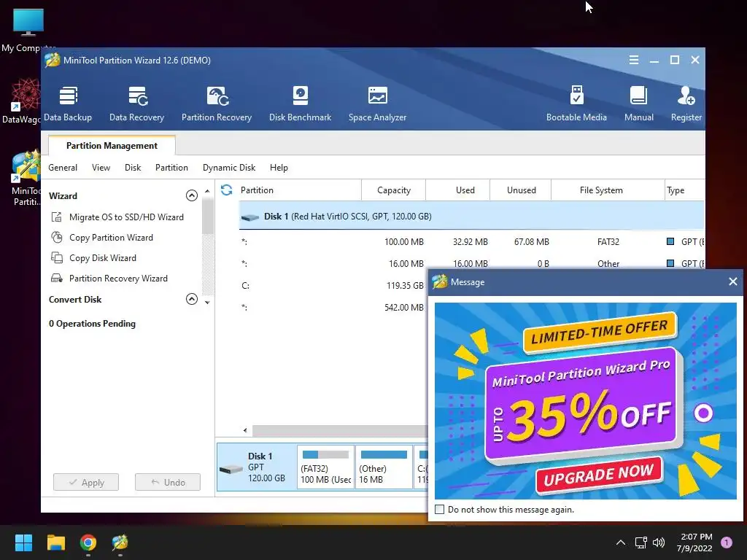Select the Partition Management tab

[x=112, y=146]
